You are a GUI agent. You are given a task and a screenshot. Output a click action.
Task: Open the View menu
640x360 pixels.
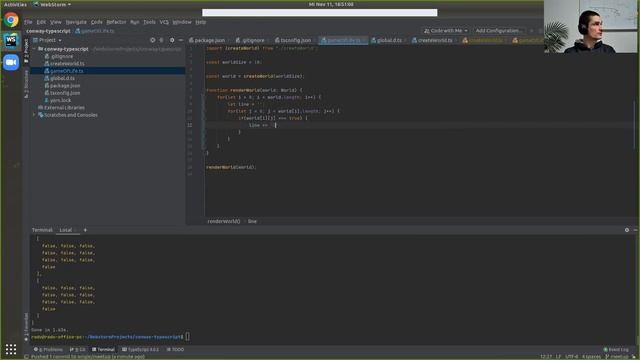point(56,22)
